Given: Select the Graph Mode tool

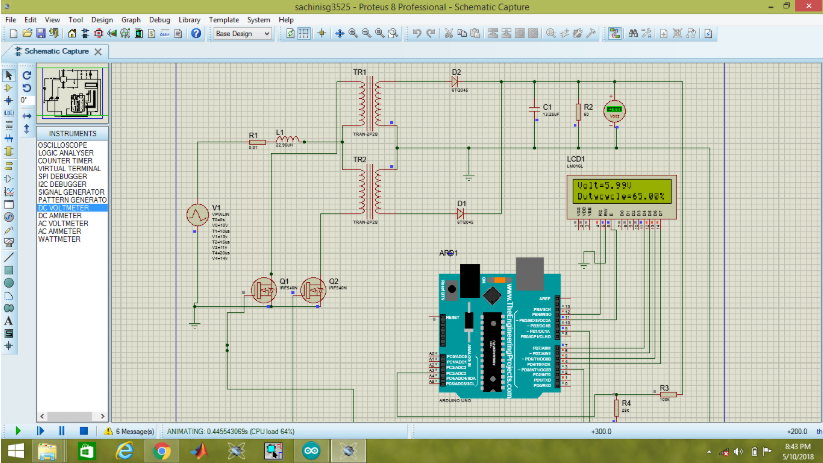Looking at the screenshot, I should pyautogui.click(x=8, y=192).
